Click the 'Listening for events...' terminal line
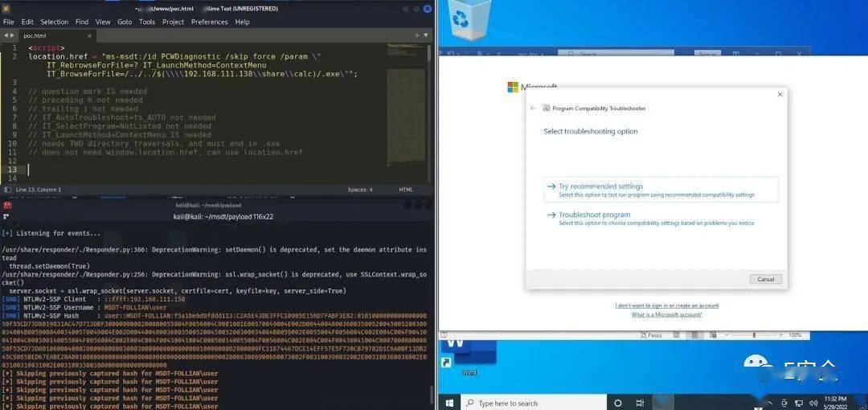The height and width of the screenshot is (410, 868). [x=51, y=233]
